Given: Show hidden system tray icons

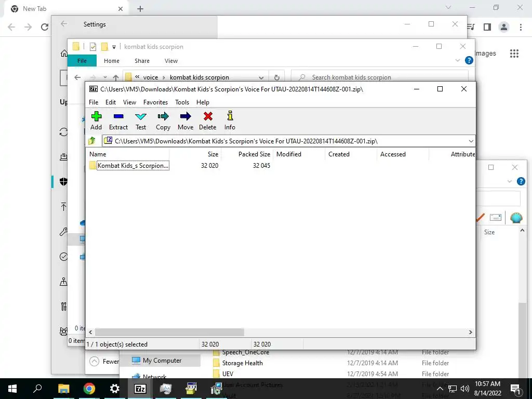Looking at the screenshot, I should click(x=440, y=389).
